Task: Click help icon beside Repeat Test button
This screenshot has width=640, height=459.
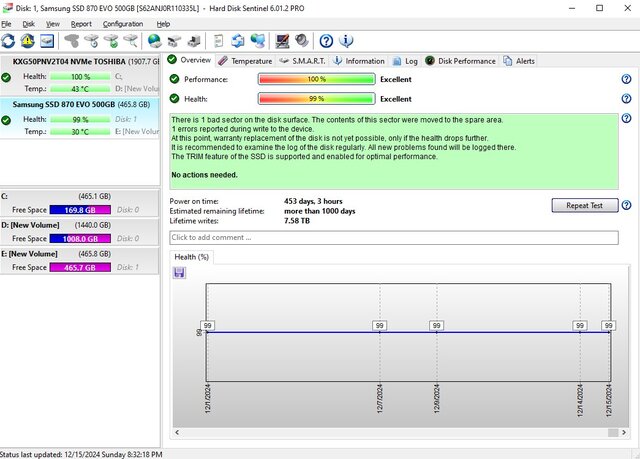Action: [626, 205]
